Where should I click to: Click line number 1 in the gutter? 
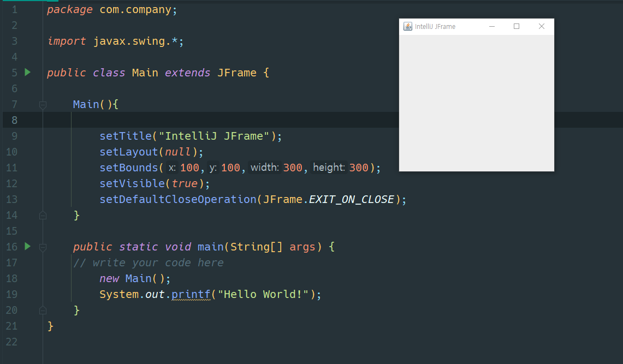tap(15, 9)
